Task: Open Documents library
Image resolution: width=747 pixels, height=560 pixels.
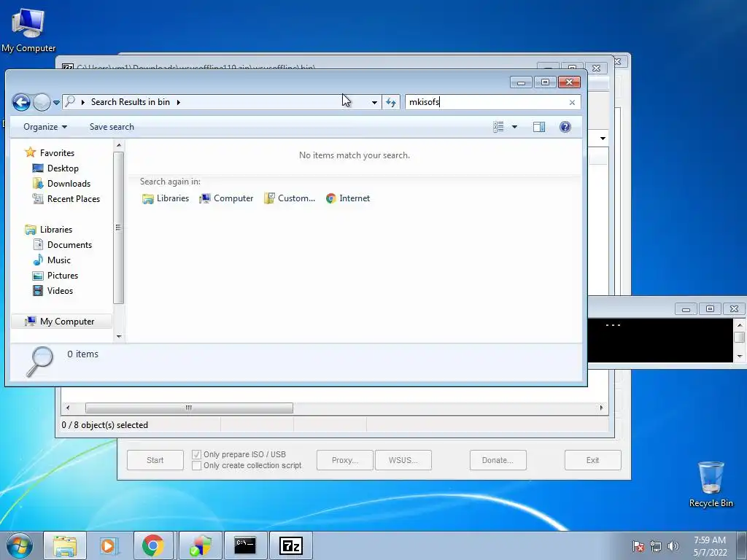Action: tap(69, 245)
